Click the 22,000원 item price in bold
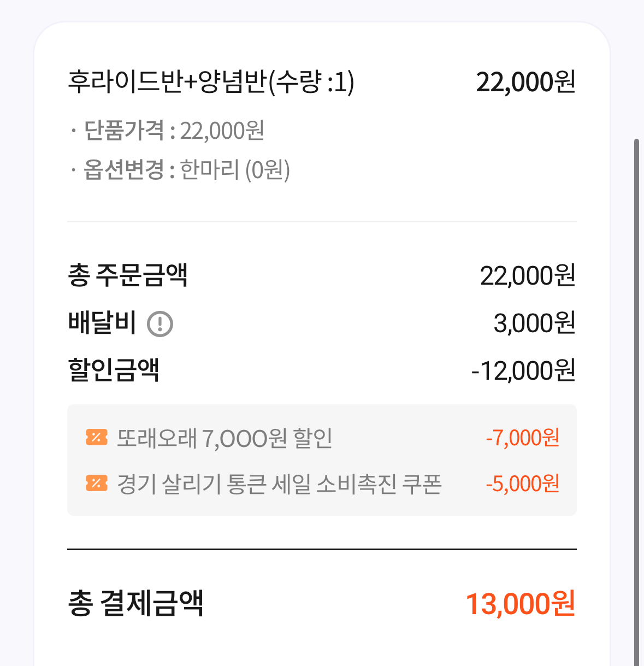This screenshot has height=666, width=644. pyautogui.click(x=525, y=82)
